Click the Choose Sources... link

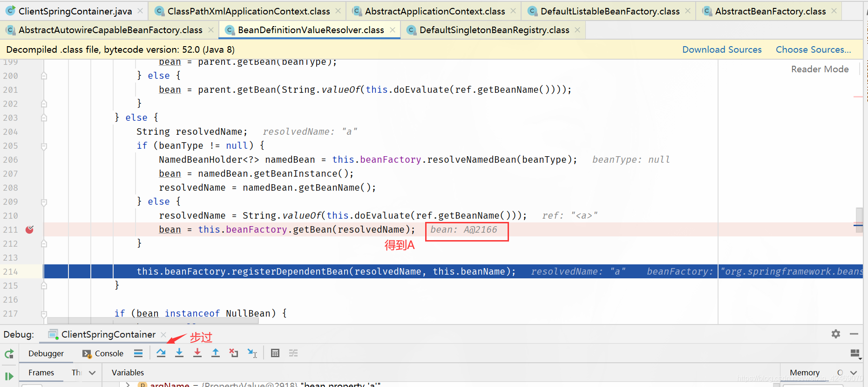pos(813,49)
